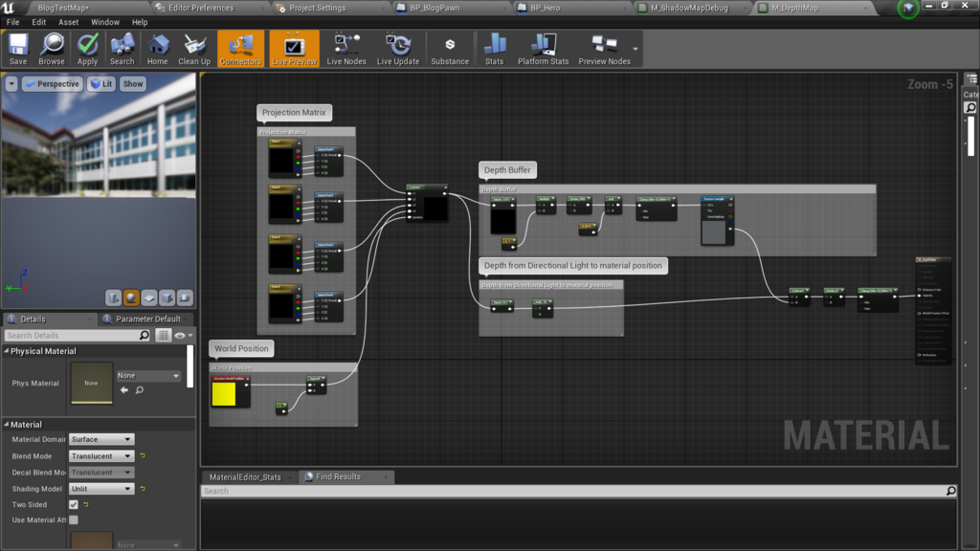Collapse the Material section
This screenshot has width=980, height=551.
tap(7, 424)
